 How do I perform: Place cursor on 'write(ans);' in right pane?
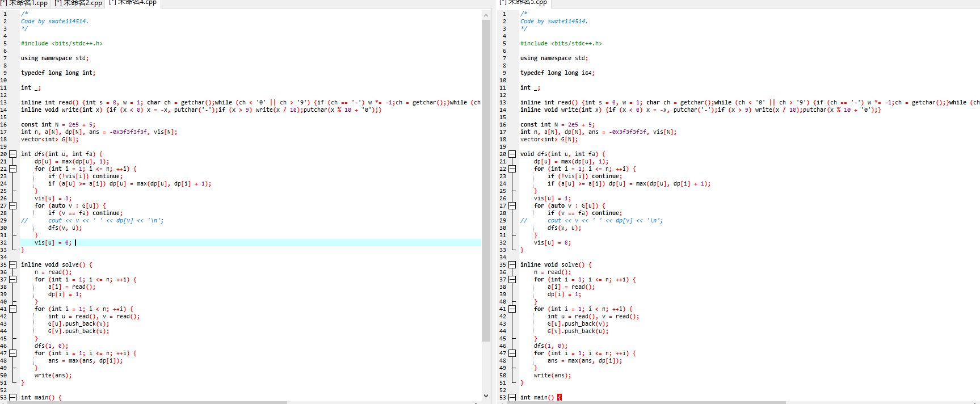pyautogui.click(x=552, y=375)
